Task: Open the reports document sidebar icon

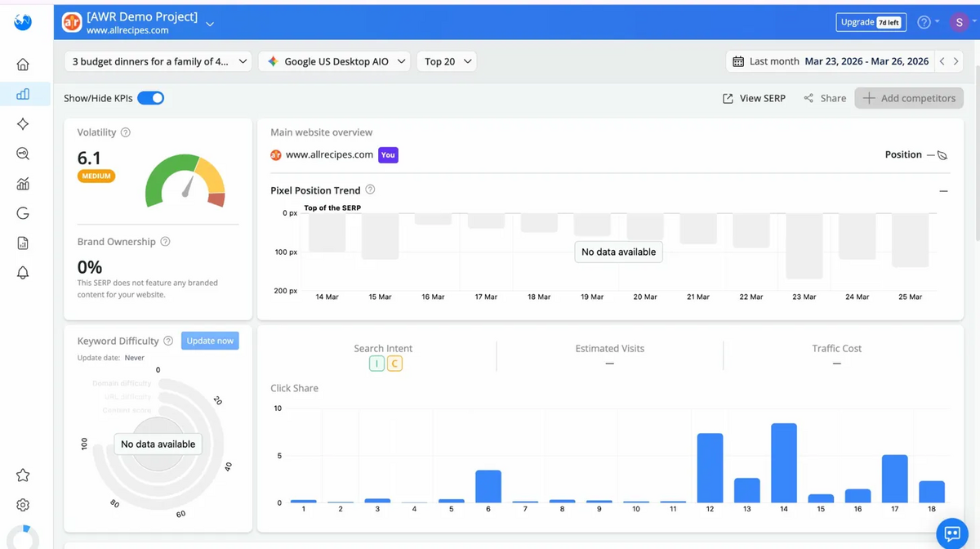Action: pos(23,243)
